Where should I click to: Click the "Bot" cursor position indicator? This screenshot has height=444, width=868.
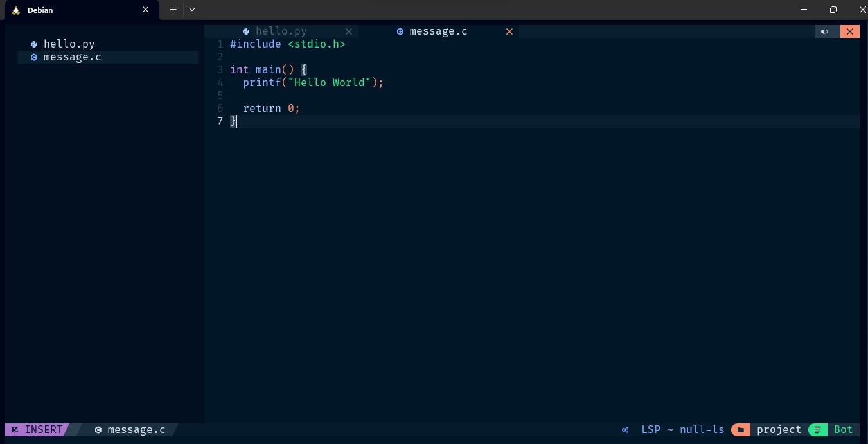coord(844,430)
